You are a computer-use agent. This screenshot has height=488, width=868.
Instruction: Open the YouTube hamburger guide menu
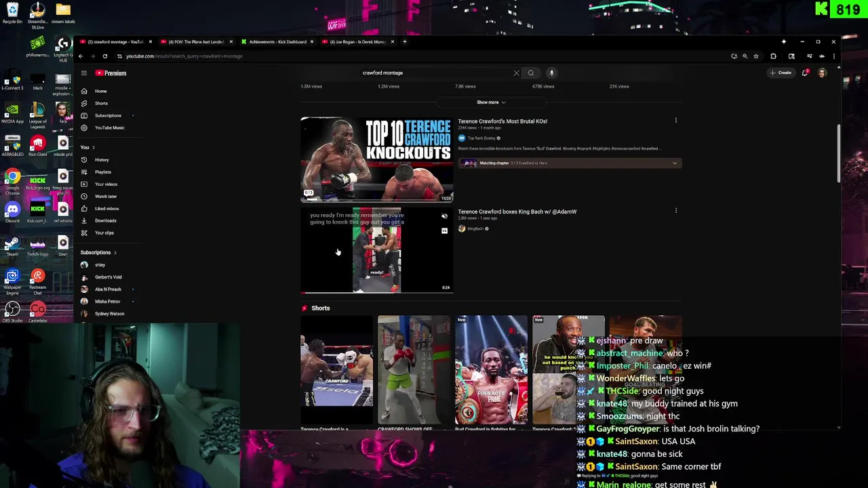(84, 73)
